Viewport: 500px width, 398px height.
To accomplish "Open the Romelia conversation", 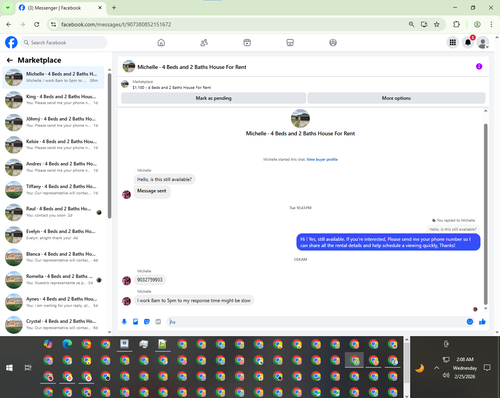I will point(53,280).
